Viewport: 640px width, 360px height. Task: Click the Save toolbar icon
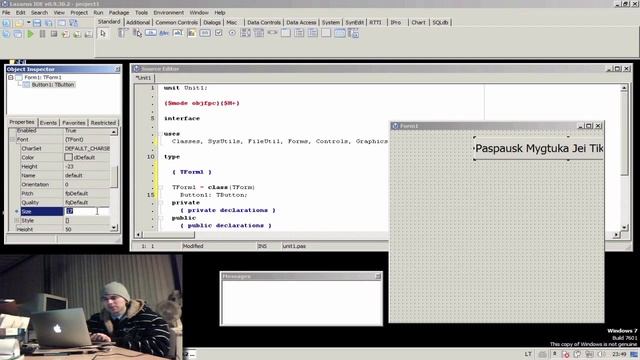pos(37,23)
